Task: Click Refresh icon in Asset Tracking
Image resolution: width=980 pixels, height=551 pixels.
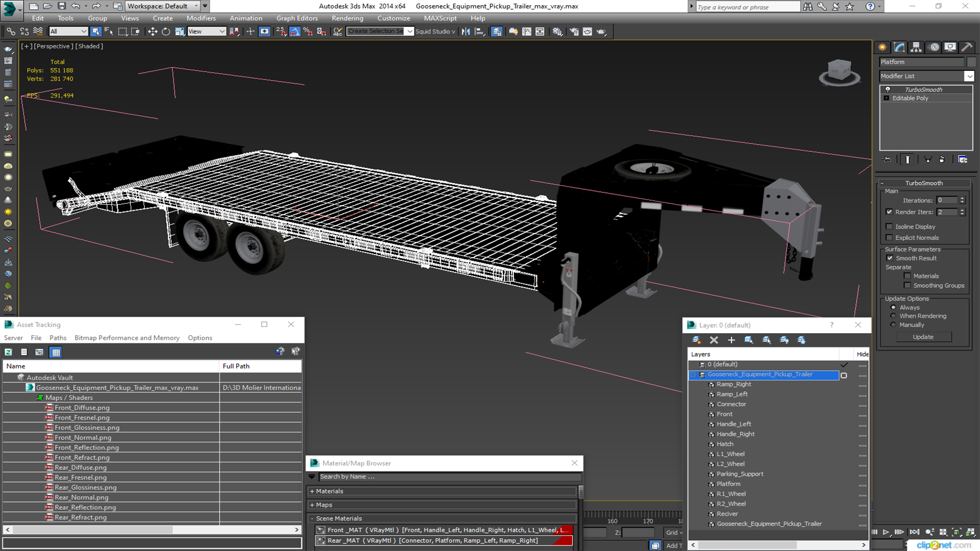Action: (9, 352)
